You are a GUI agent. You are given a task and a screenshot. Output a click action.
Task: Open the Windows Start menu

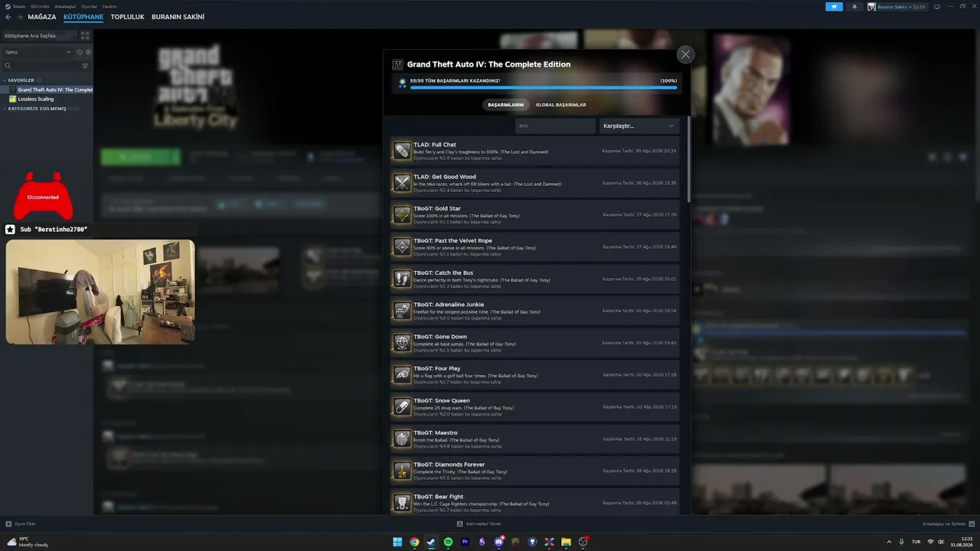pyautogui.click(x=397, y=542)
